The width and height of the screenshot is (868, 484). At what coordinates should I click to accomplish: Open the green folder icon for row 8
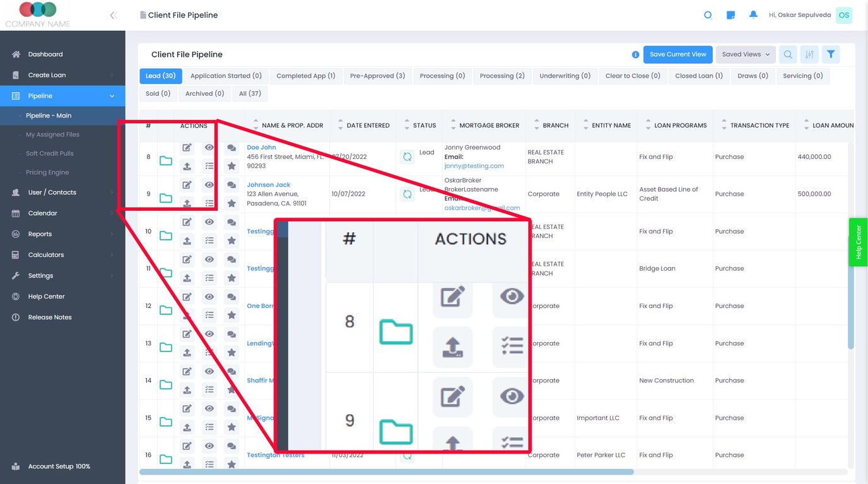coord(166,161)
